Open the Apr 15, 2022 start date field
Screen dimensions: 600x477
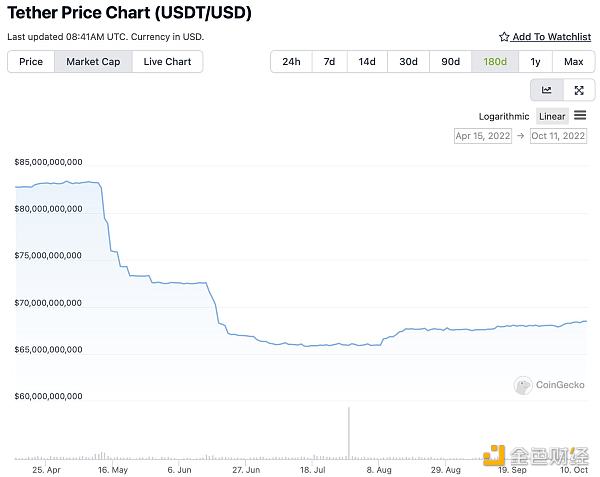[x=484, y=136]
